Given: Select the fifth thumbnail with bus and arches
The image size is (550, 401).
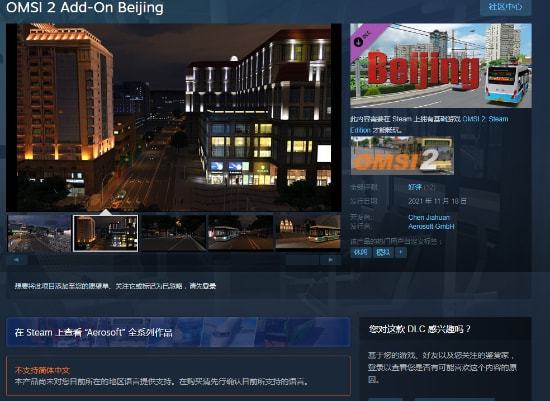Looking at the screenshot, I should coord(308,233).
